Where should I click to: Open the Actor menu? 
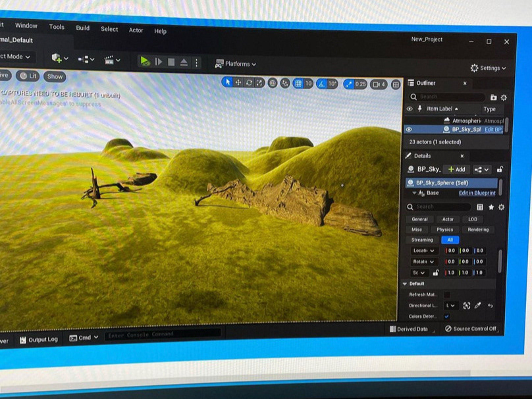pyautogui.click(x=136, y=30)
